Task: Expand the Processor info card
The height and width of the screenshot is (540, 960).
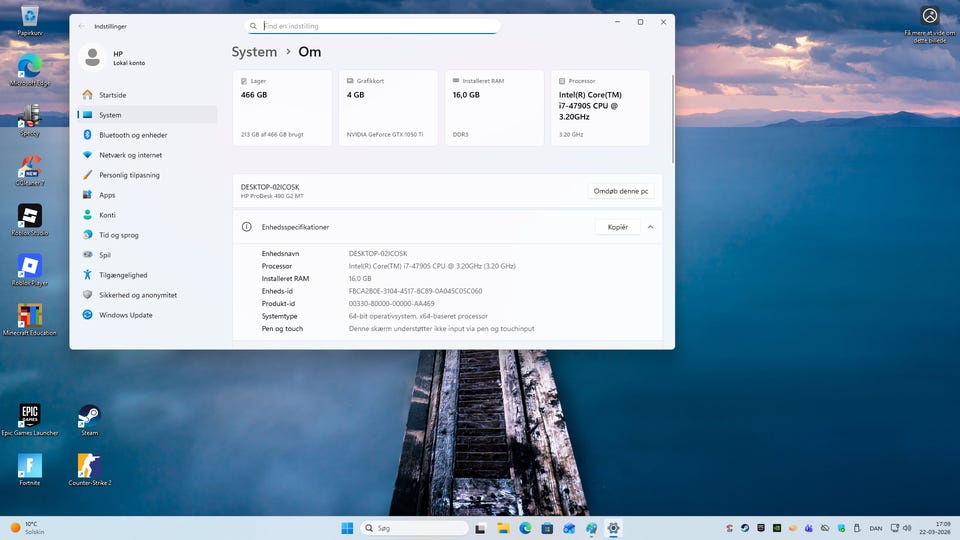Action: pyautogui.click(x=599, y=108)
